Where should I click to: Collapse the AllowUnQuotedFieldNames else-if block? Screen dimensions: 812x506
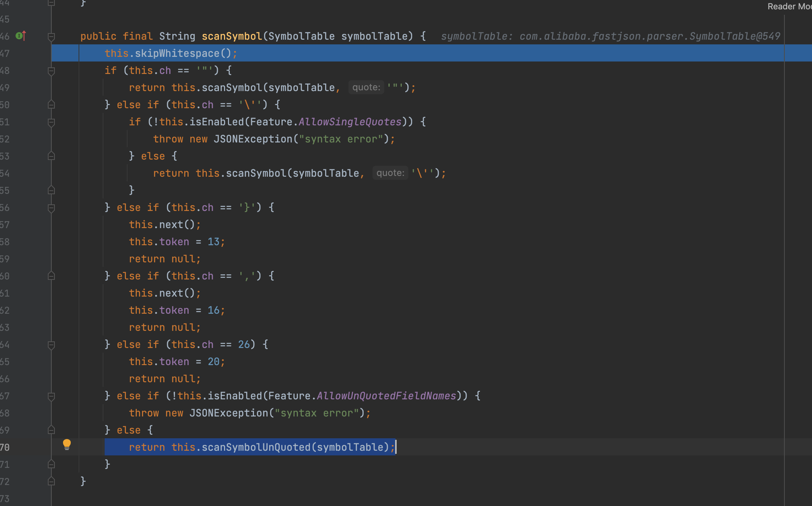click(51, 396)
